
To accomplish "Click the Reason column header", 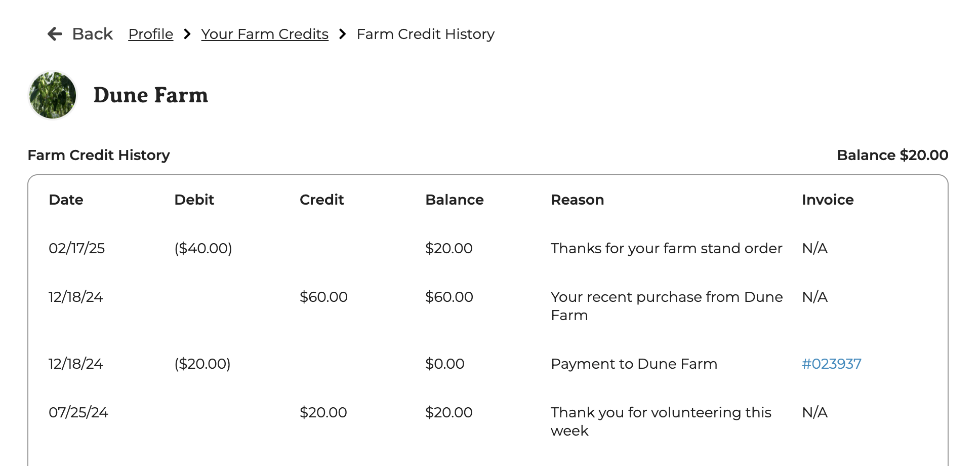I will (x=577, y=200).
